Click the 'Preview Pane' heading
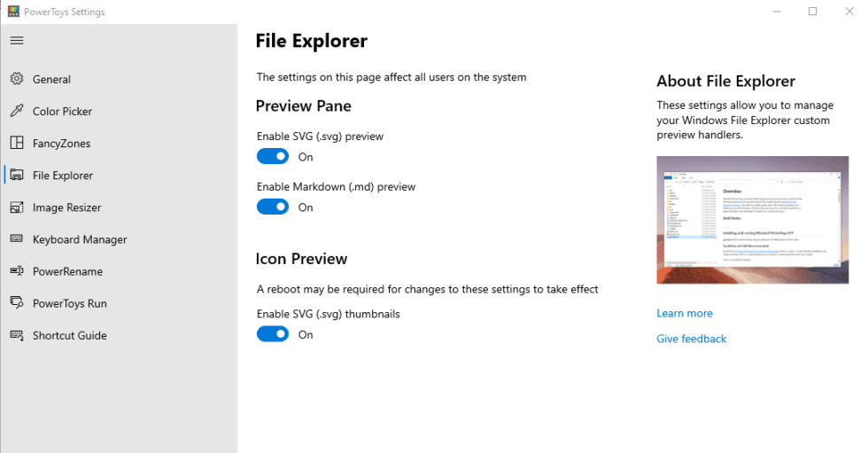Viewport: 868px width, 453px height. click(x=303, y=105)
